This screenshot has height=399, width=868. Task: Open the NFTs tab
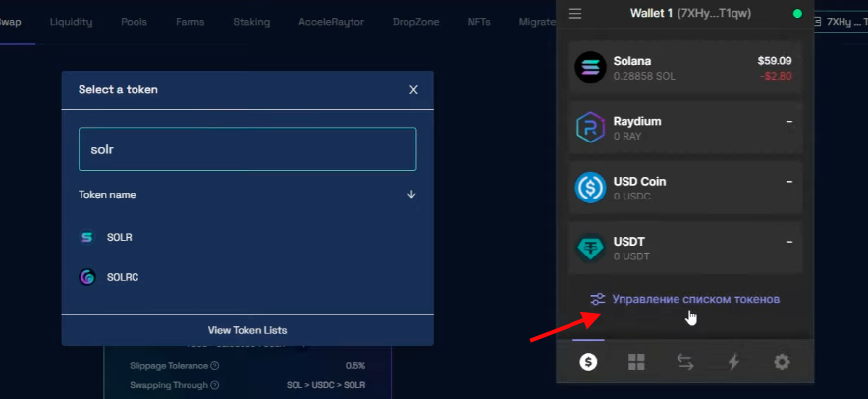(479, 22)
